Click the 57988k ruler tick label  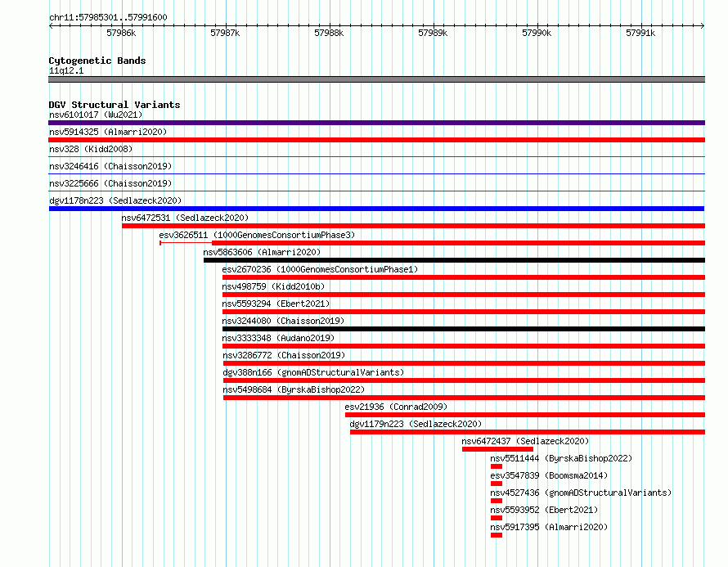coord(329,33)
